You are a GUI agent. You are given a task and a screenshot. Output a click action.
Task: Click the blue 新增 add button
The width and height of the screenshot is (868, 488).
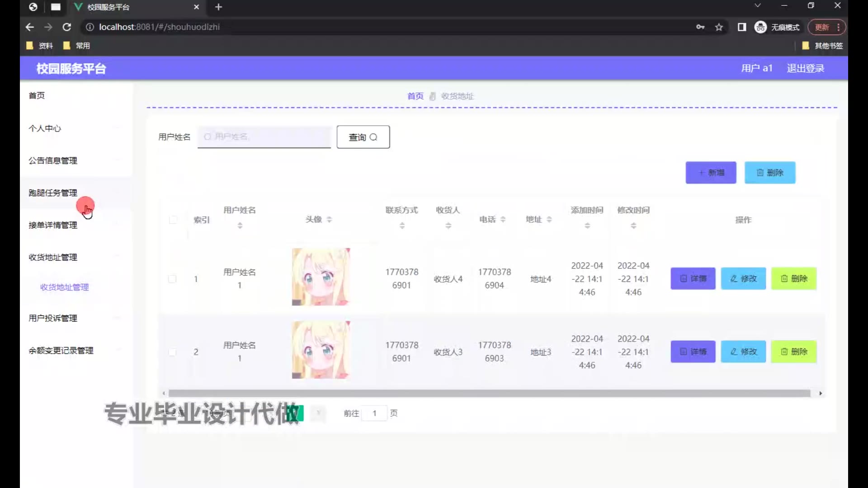(711, 173)
